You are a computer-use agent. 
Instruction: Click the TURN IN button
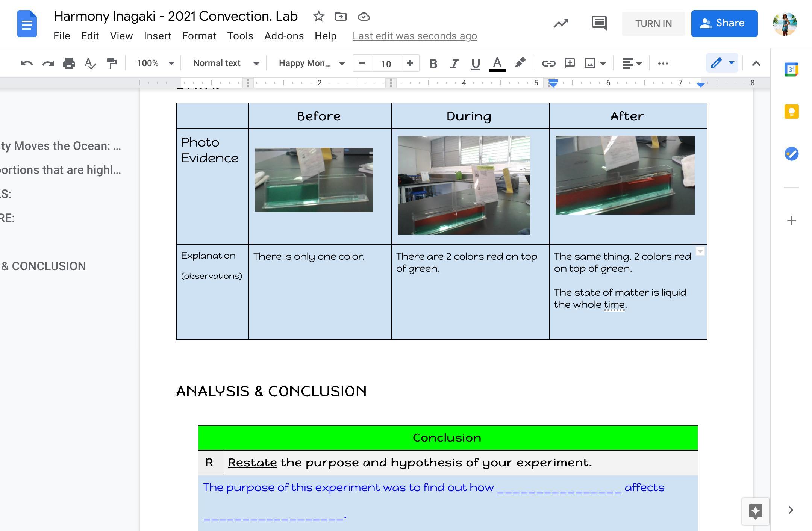[x=654, y=23]
